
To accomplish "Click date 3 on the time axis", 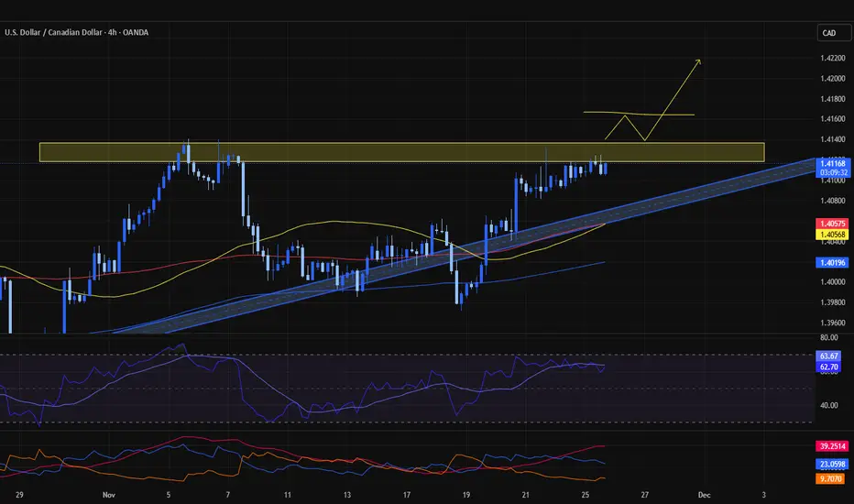I will [763, 495].
